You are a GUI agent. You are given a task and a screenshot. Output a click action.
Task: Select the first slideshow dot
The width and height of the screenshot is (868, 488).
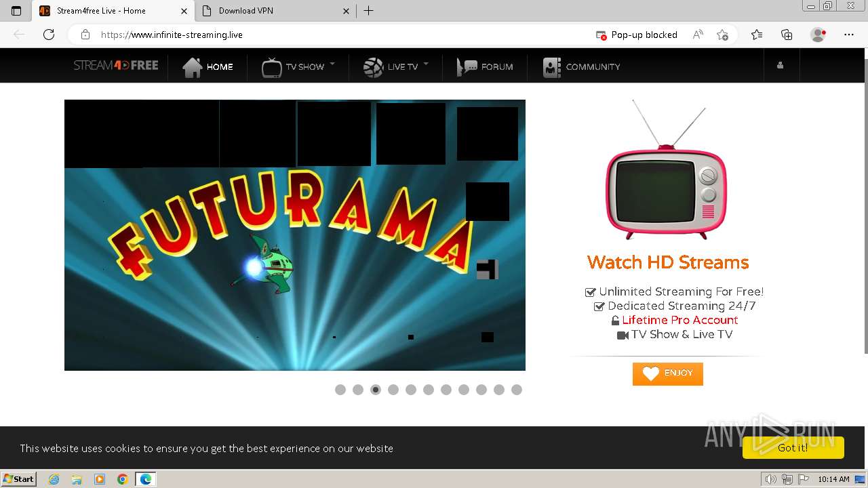coord(340,390)
